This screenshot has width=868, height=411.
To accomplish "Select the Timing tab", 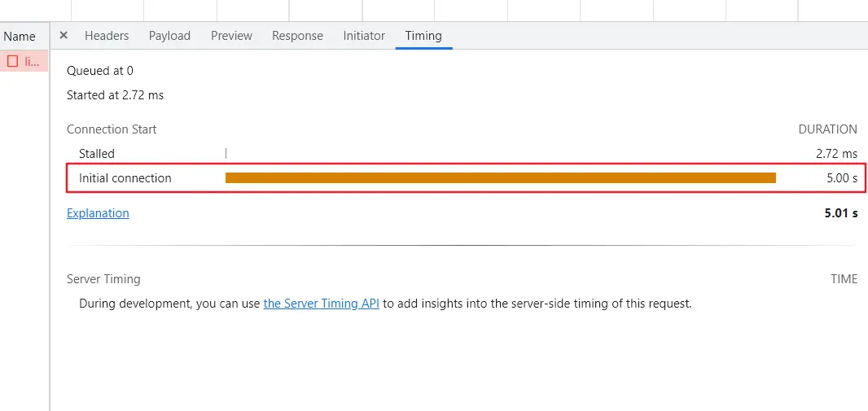I will tap(423, 36).
